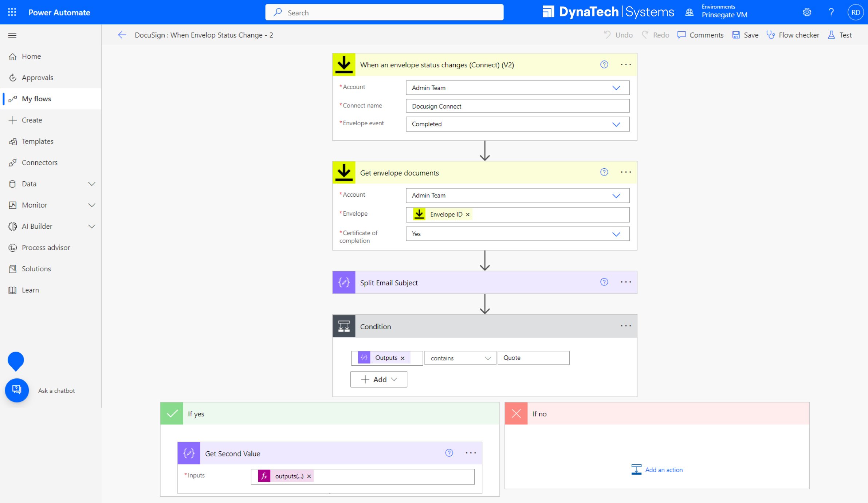Open the ellipsis menu on the Condition card
Image resolution: width=868 pixels, height=503 pixels.
(625, 326)
